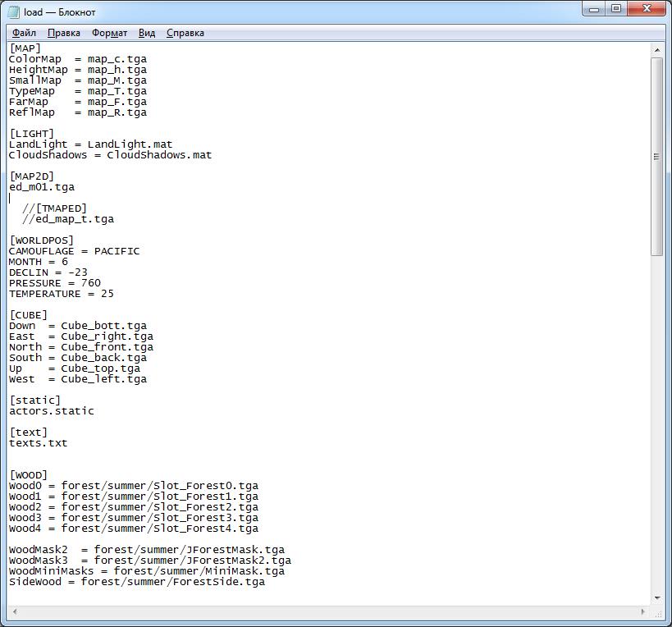Click the line 'CloudShadows = CloudShadows.mat'
Image resolution: width=672 pixels, height=627 pixels.
(110, 155)
